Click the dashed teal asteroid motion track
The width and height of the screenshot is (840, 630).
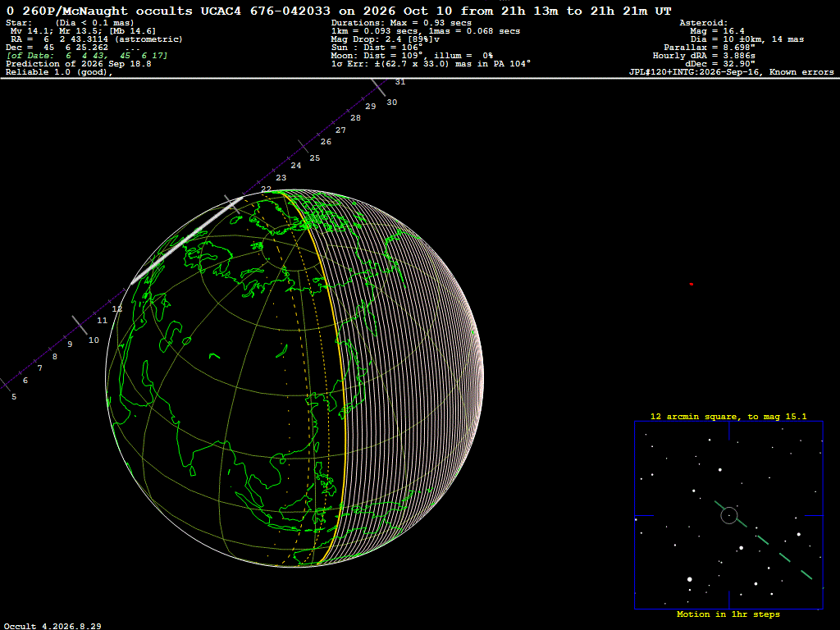(x=763, y=540)
